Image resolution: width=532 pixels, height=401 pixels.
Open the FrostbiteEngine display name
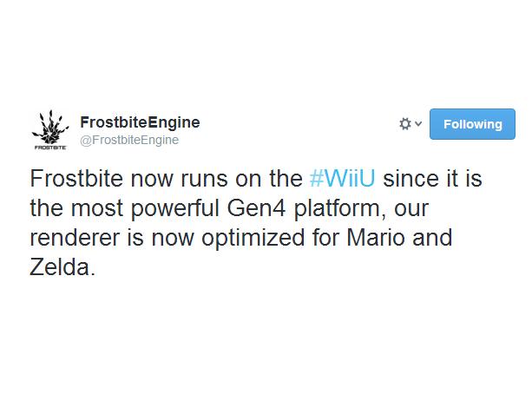point(139,122)
